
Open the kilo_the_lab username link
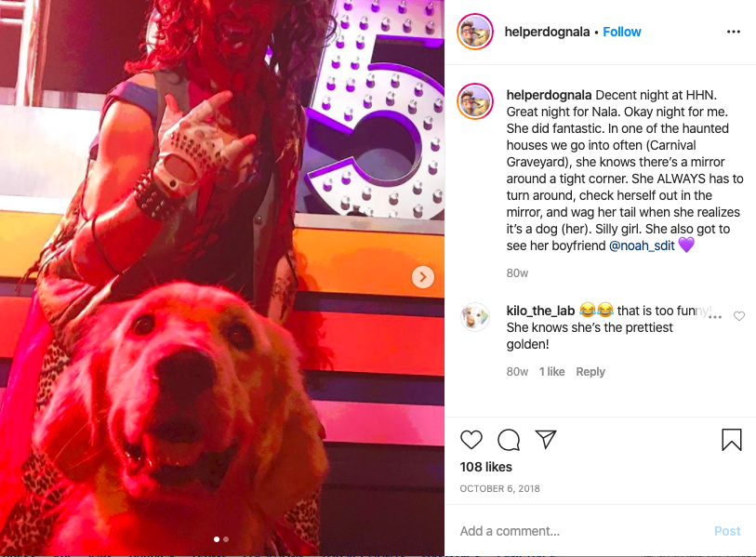point(540,312)
